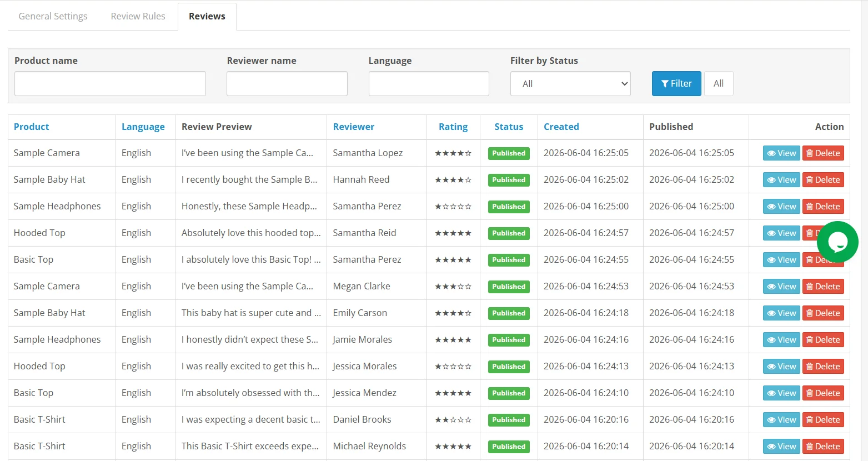Sort the table by Status column
868x461 pixels.
click(x=509, y=127)
